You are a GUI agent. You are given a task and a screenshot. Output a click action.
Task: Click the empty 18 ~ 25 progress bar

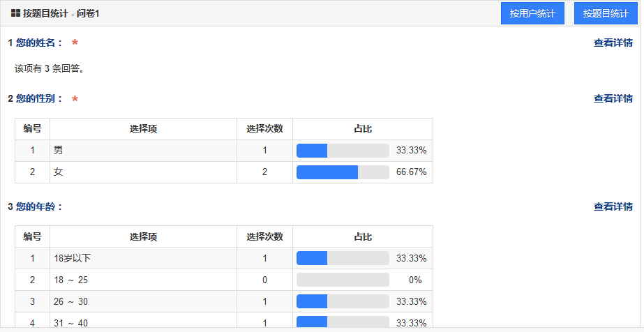click(343, 280)
